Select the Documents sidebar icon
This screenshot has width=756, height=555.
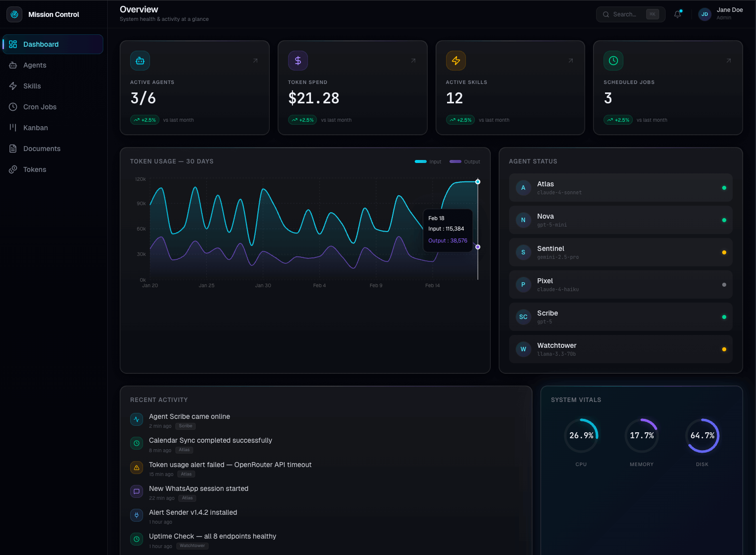click(13, 149)
